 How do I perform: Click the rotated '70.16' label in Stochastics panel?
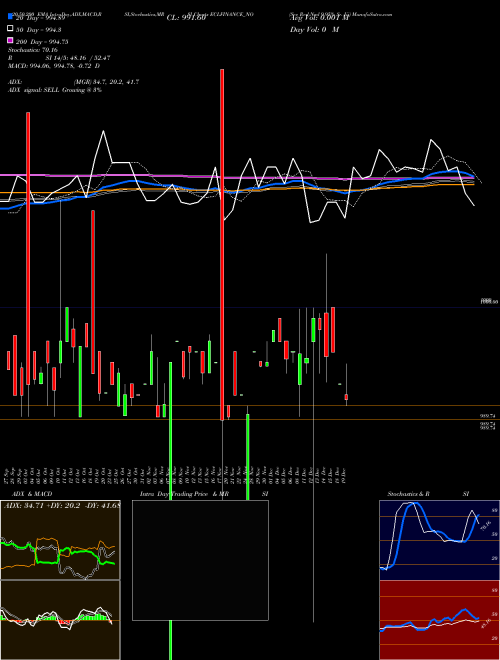485,525
